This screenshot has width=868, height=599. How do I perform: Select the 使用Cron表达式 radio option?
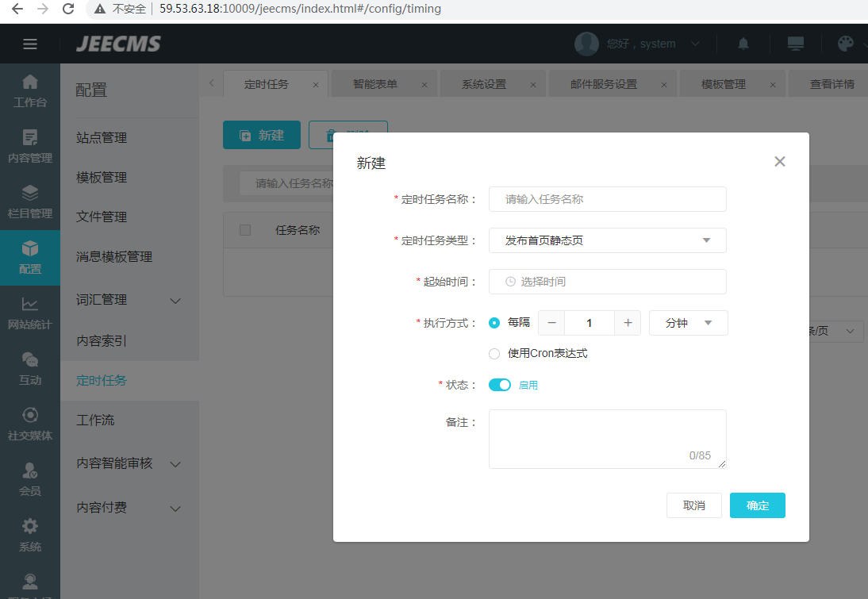point(494,354)
